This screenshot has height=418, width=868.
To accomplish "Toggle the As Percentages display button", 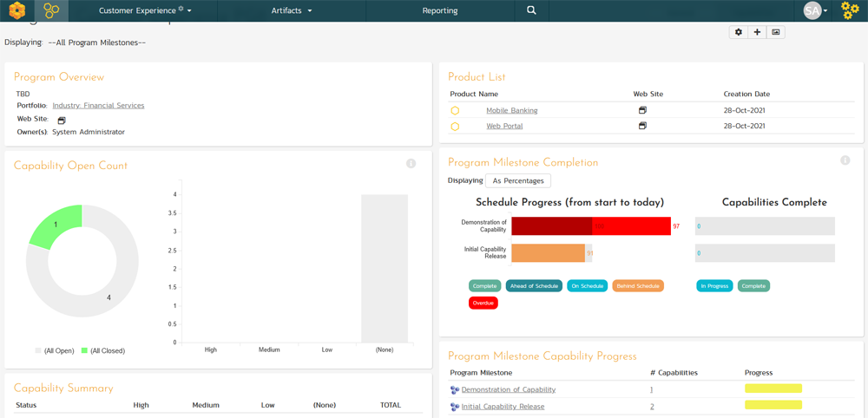I will point(518,181).
